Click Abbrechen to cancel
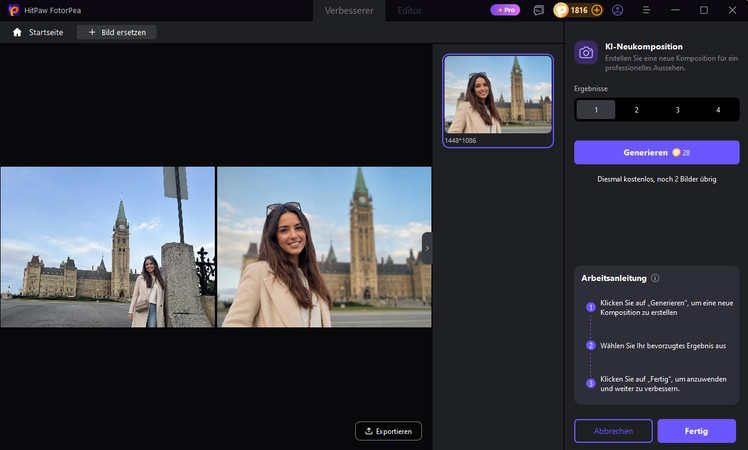The height and width of the screenshot is (450, 748). [613, 431]
